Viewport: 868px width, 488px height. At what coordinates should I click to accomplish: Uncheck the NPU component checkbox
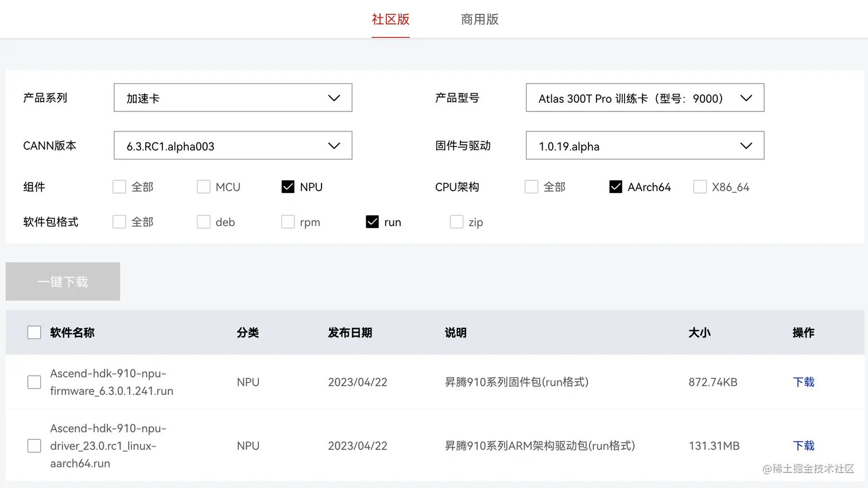click(x=288, y=187)
